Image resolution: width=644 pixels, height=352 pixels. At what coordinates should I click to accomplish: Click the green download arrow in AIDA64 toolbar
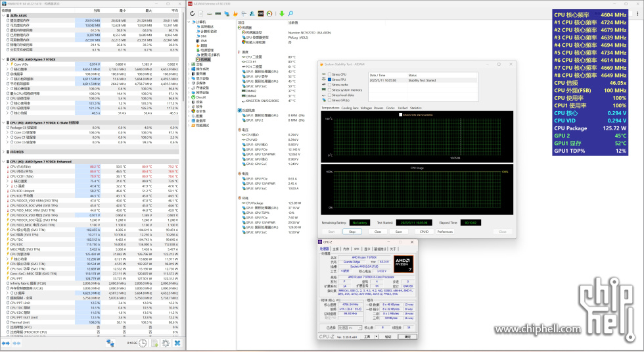click(x=282, y=14)
